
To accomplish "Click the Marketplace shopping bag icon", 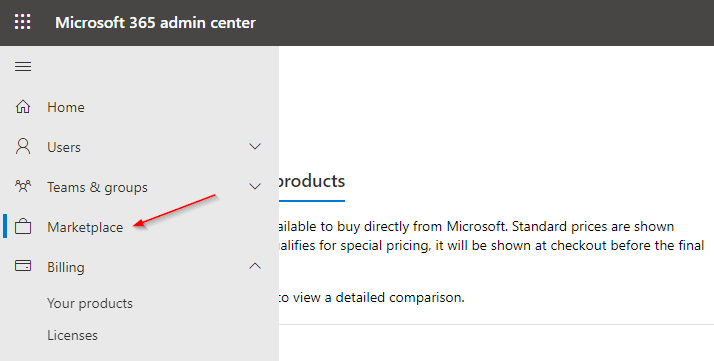I will coord(23,227).
